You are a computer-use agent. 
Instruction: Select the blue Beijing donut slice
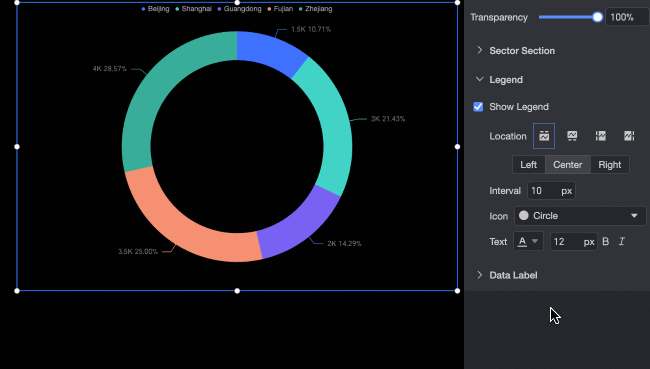click(x=269, y=51)
